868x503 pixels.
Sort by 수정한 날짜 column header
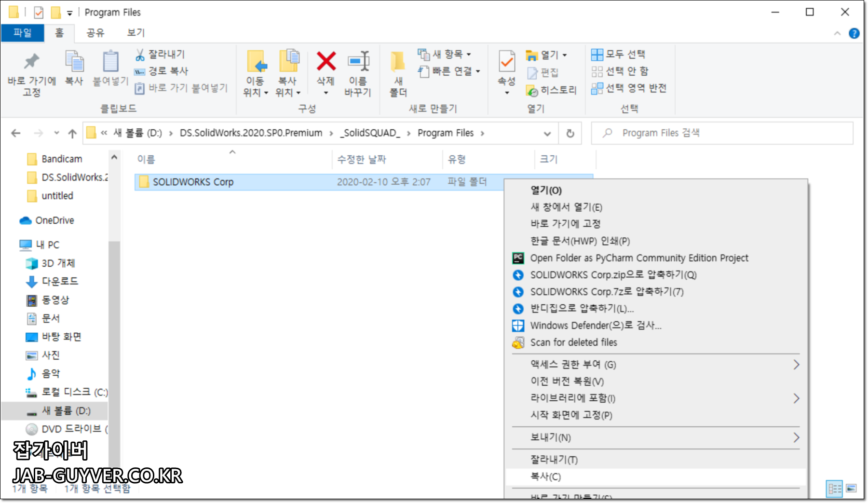click(362, 159)
